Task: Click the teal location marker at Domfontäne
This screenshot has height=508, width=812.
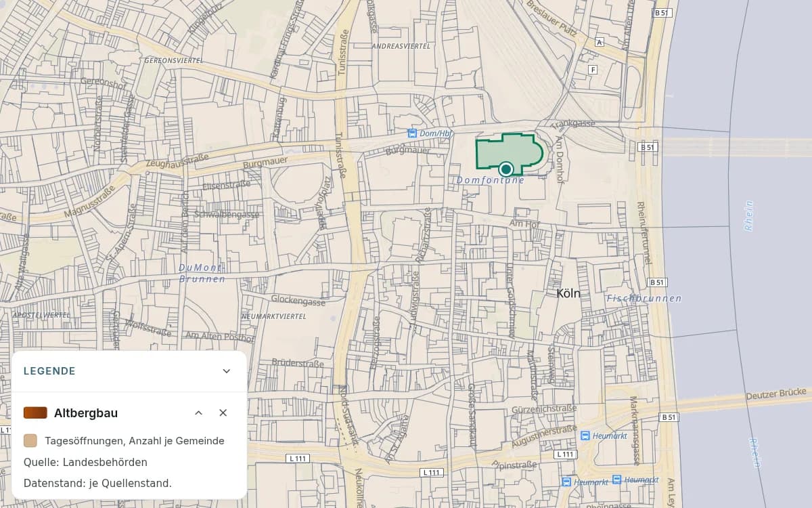Action: (x=505, y=169)
